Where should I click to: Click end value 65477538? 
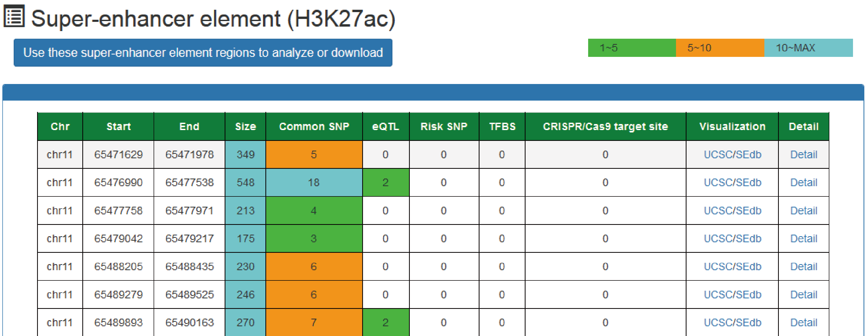pos(189,182)
